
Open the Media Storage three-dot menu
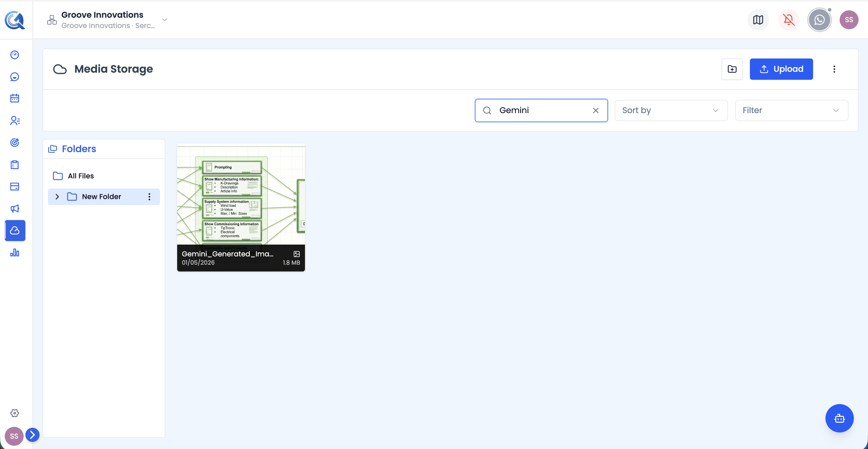point(834,69)
